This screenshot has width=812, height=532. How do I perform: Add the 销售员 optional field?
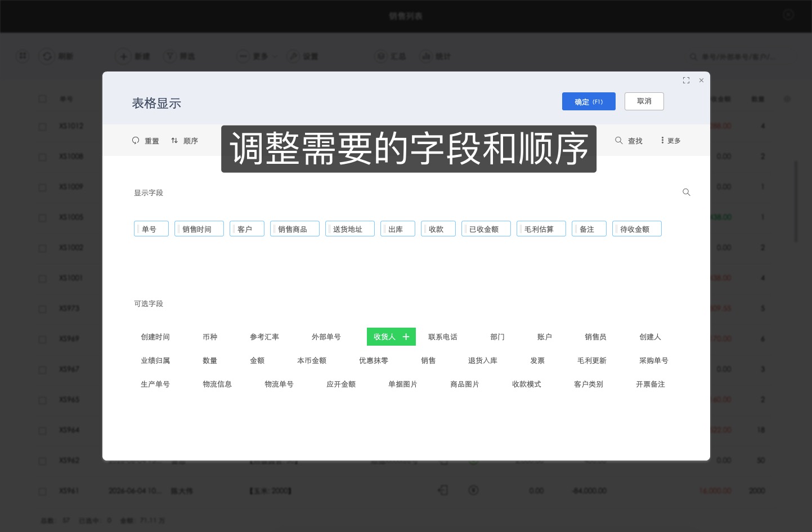coord(595,337)
